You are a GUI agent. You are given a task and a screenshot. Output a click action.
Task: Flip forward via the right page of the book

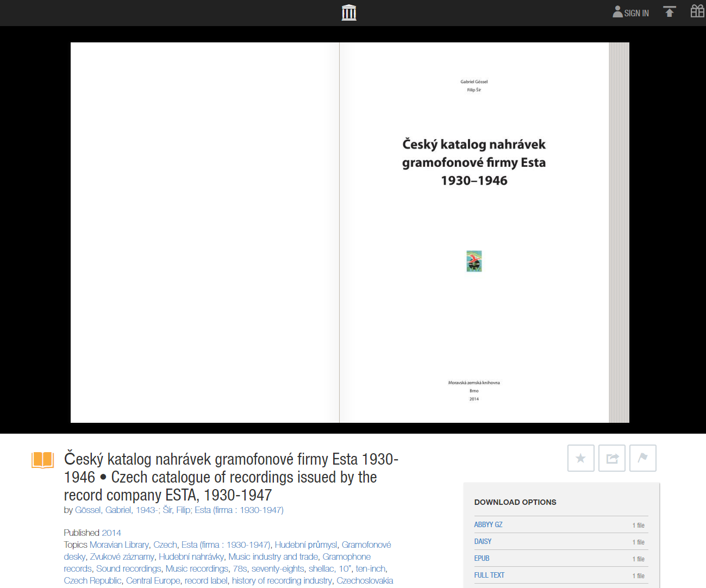[474, 233]
